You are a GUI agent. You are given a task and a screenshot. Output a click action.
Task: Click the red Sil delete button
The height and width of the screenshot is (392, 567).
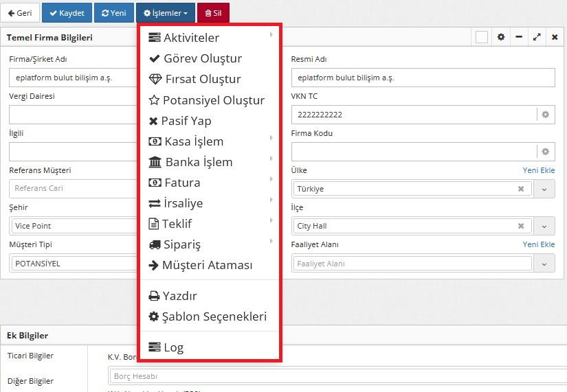pyautogui.click(x=213, y=13)
